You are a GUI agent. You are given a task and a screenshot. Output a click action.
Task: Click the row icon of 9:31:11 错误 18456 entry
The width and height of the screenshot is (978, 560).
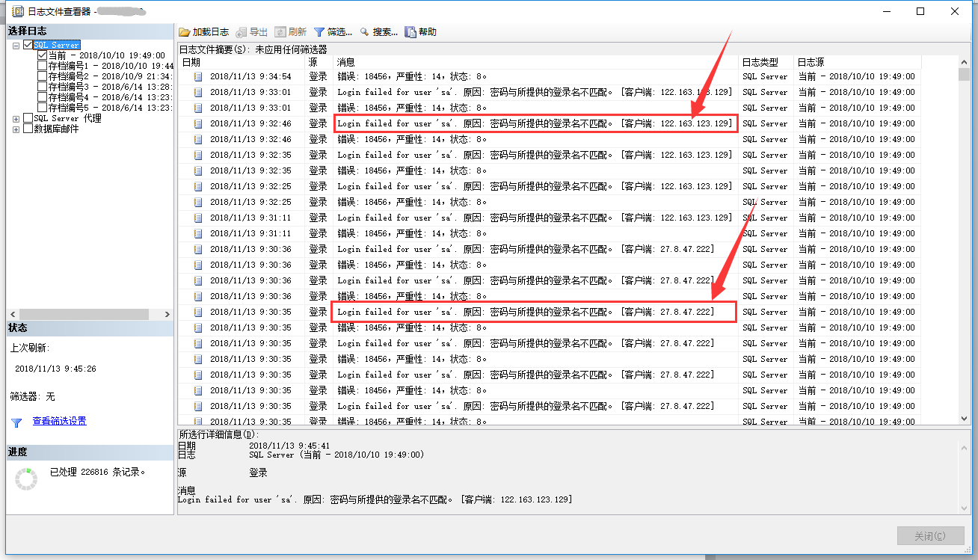coord(198,233)
